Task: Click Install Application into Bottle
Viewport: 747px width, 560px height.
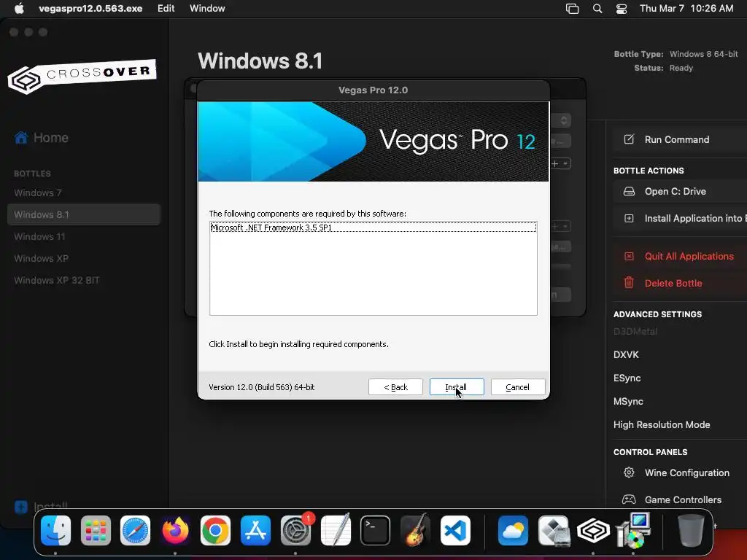Action: (x=680, y=219)
